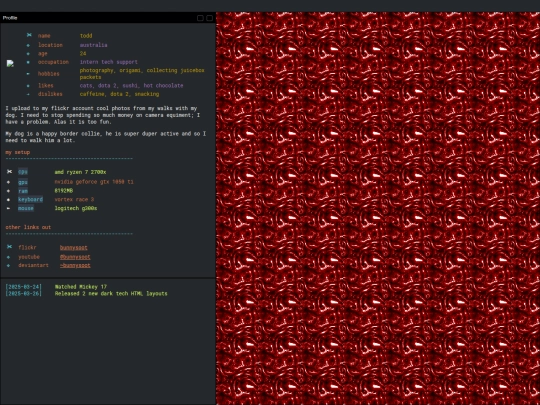Click the scissors icon beside name row

pyautogui.click(x=29, y=35)
